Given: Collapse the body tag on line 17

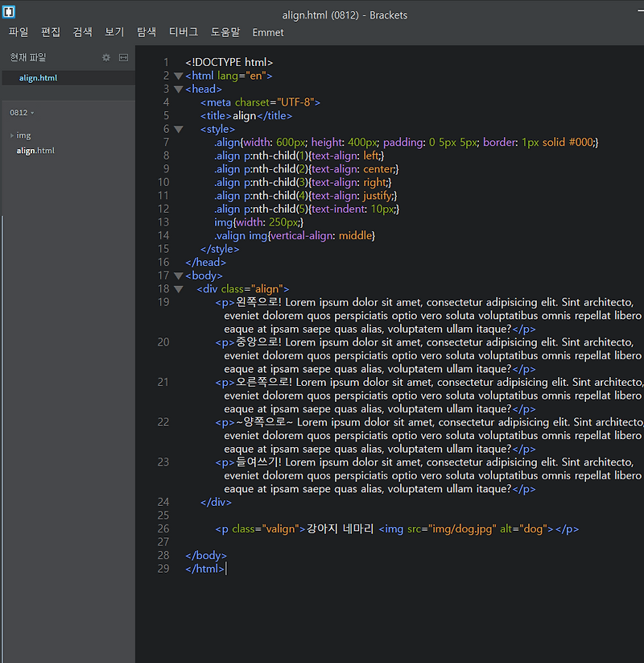Looking at the screenshot, I should tap(178, 276).
